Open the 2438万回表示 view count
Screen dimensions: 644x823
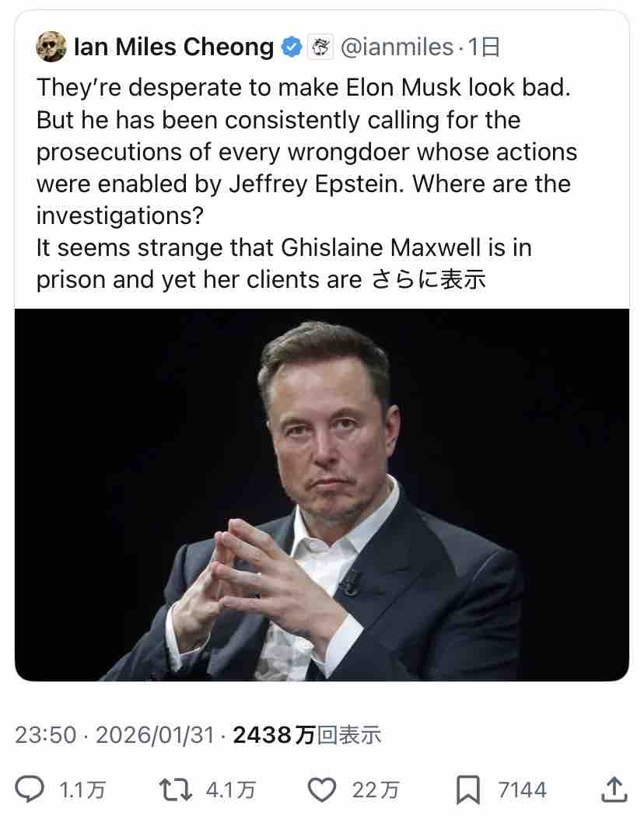[x=307, y=734]
